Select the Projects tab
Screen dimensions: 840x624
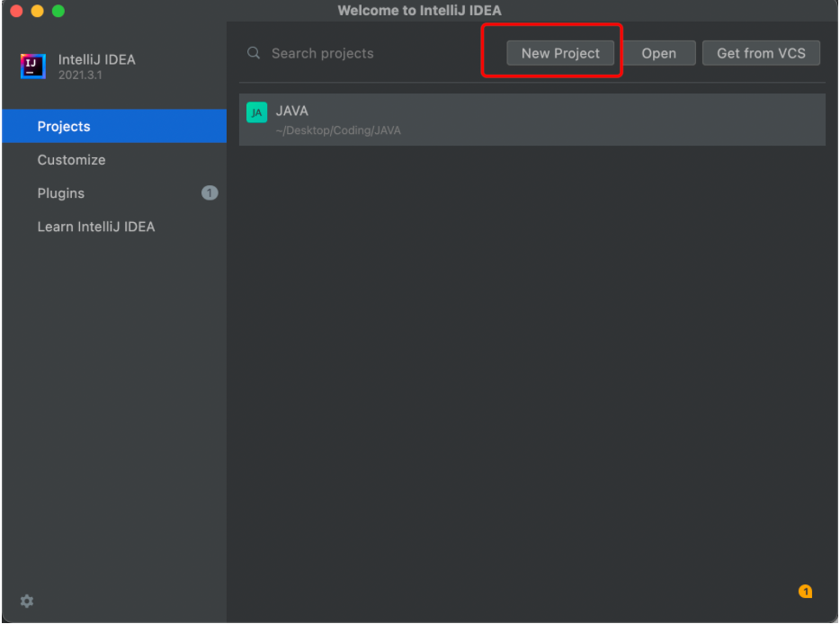pyautogui.click(x=114, y=127)
